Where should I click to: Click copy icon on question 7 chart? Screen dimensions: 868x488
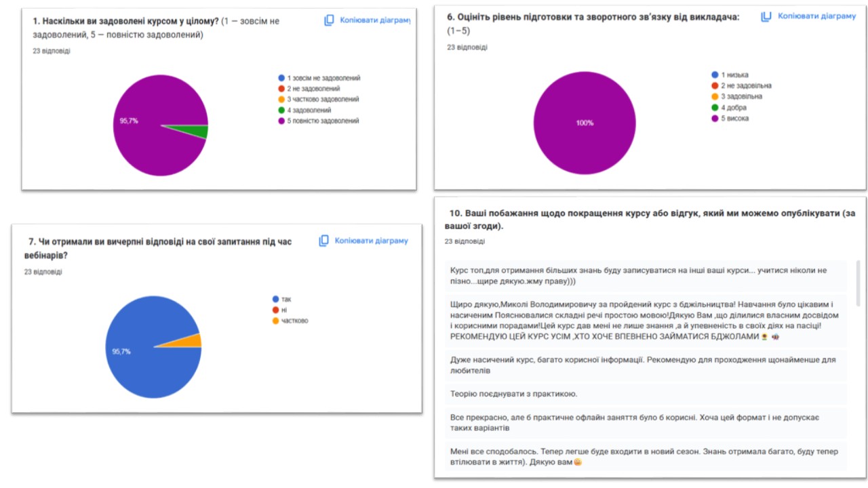pos(324,241)
